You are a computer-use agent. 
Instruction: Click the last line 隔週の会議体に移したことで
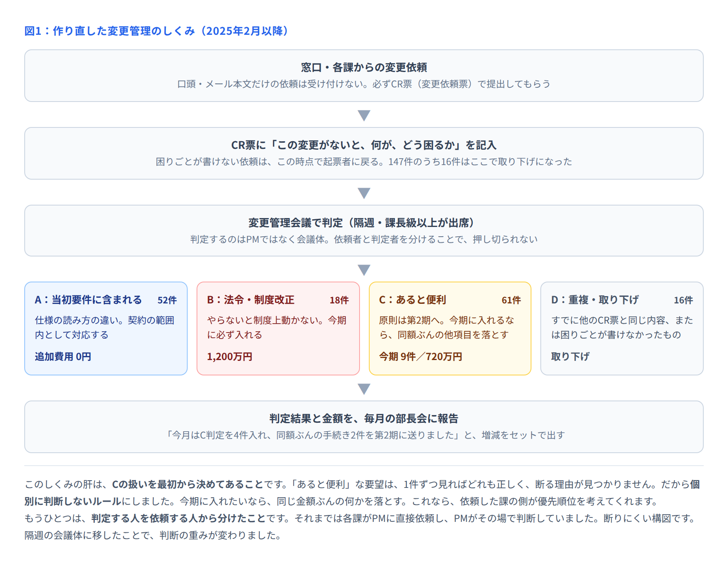click(x=153, y=535)
